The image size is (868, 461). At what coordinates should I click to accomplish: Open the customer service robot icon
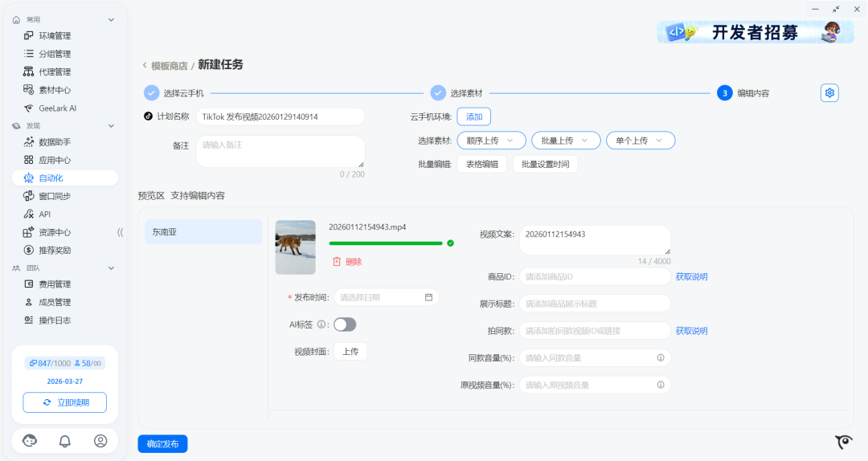click(30, 441)
